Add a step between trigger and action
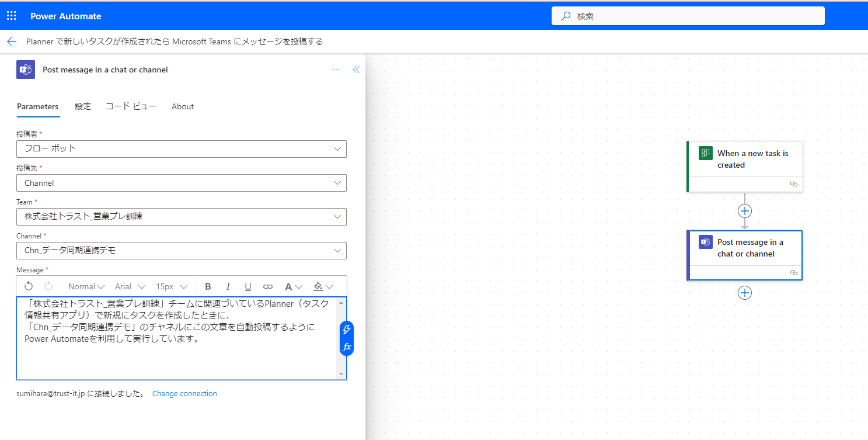Image resolution: width=868 pixels, height=440 pixels. (x=744, y=211)
